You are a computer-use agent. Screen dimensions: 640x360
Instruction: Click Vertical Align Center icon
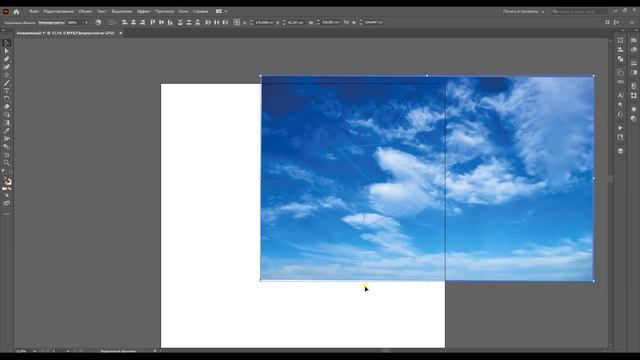162,22
